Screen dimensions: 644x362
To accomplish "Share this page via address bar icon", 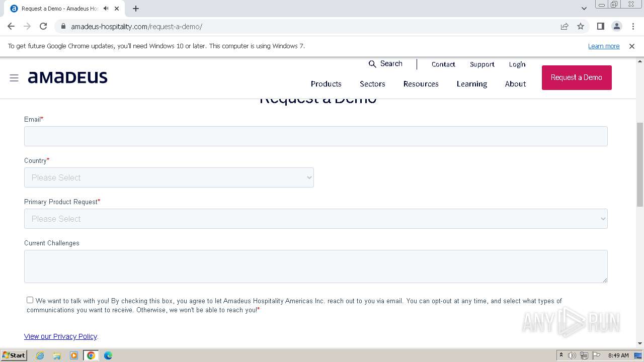I will point(565,26).
